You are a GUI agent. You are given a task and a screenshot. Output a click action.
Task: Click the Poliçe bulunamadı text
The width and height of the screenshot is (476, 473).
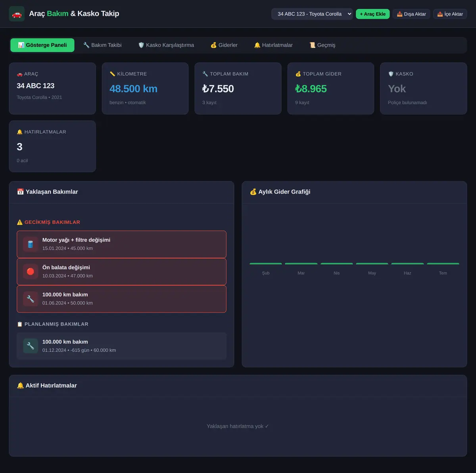coord(407,103)
